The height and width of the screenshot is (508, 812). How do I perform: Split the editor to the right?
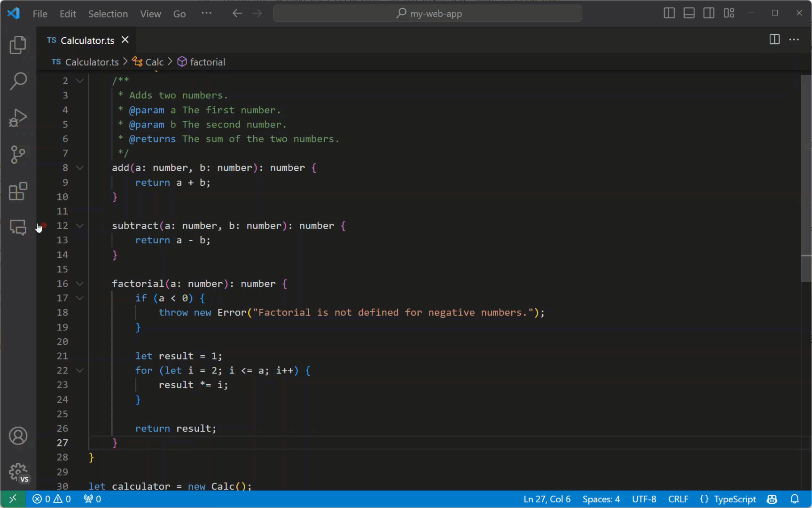pos(774,40)
